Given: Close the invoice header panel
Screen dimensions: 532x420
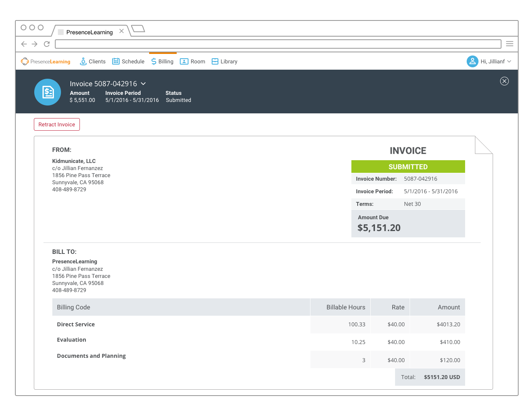Looking at the screenshot, I should [504, 81].
